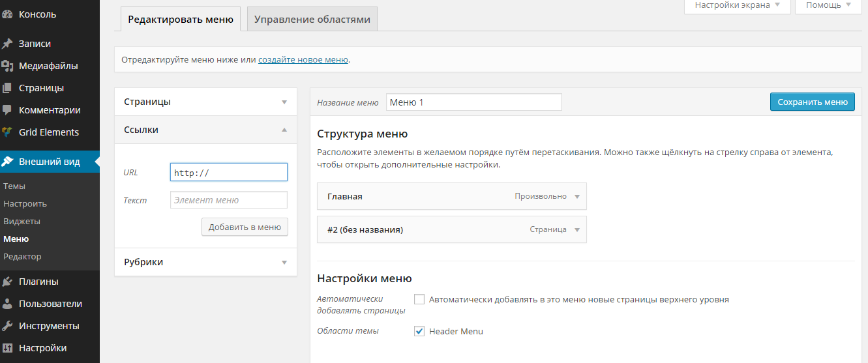Uncheck the Header Menu checkbox
This screenshot has height=363, width=868.
(419, 331)
